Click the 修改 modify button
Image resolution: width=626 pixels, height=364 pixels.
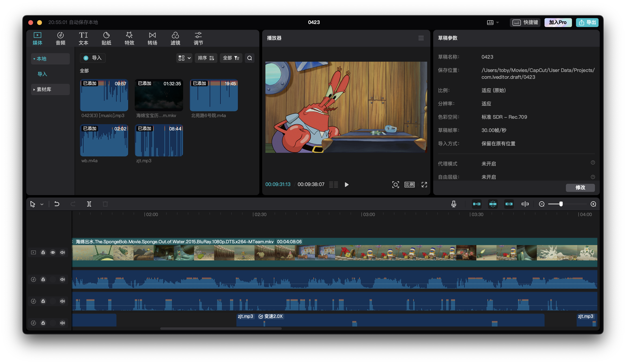580,187
